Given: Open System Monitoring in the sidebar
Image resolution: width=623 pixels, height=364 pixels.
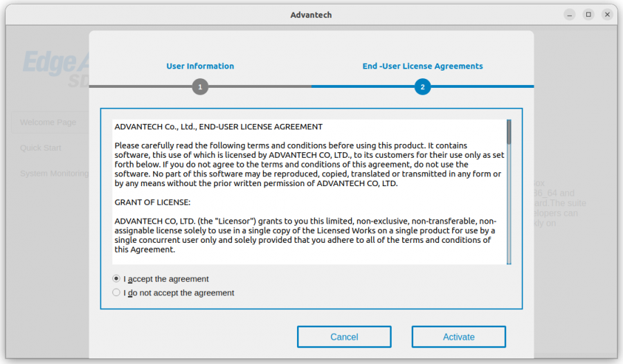Looking at the screenshot, I should (54, 174).
